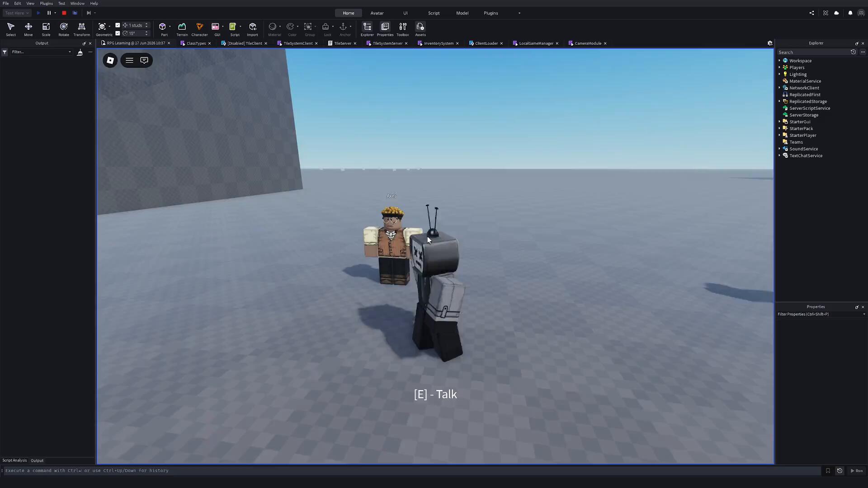Image resolution: width=868 pixels, height=488 pixels.
Task: Toggle the studs move snapping checkbox
Action: click(118, 25)
